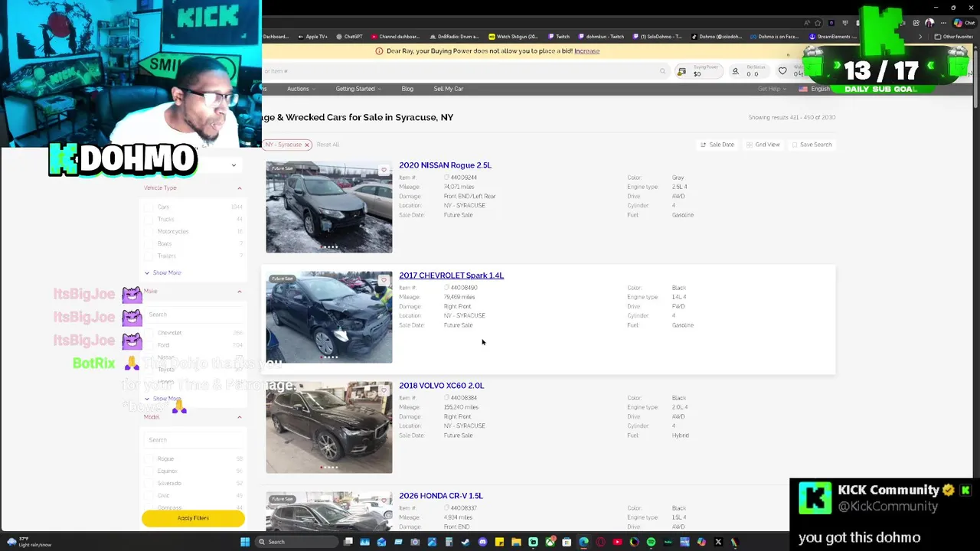This screenshot has height=551, width=980.
Task: Click the Apply Filters button
Action: click(193, 518)
